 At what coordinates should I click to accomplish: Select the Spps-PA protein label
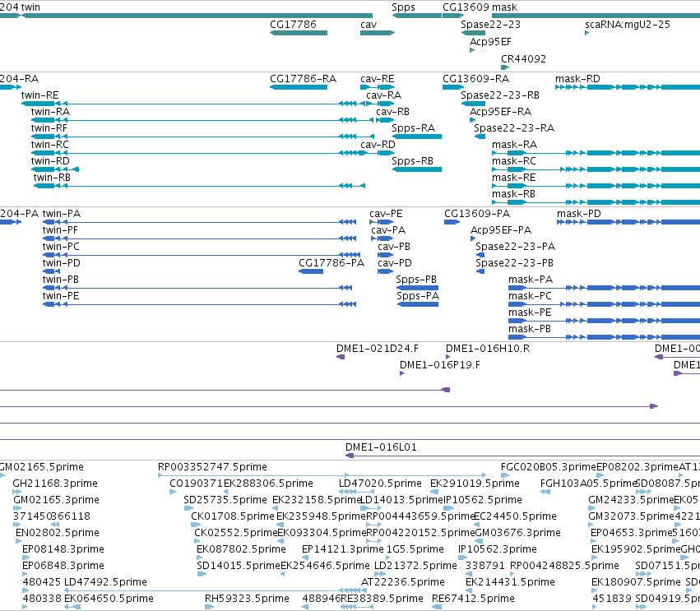418,297
